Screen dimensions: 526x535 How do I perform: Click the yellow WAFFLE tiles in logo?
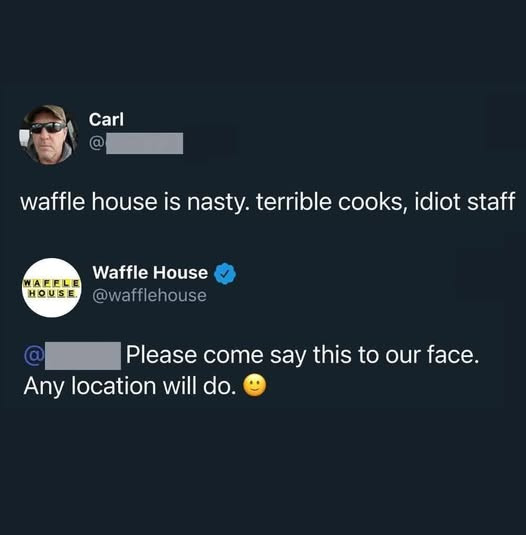pyautogui.click(x=52, y=283)
